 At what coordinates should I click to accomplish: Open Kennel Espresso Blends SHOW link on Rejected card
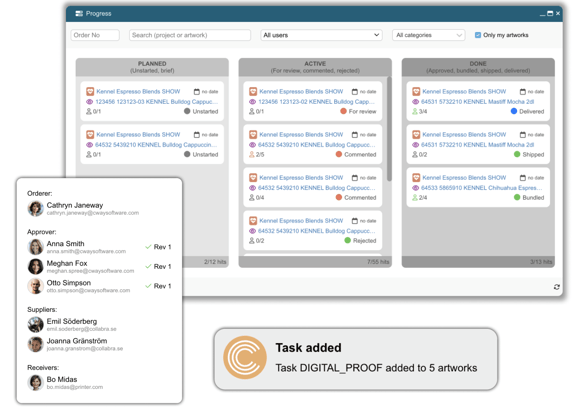point(301,221)
